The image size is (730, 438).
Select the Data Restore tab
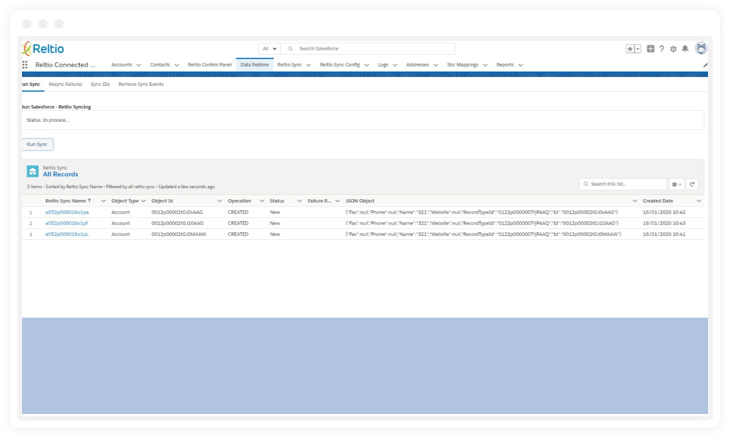(x=255, y=65)
